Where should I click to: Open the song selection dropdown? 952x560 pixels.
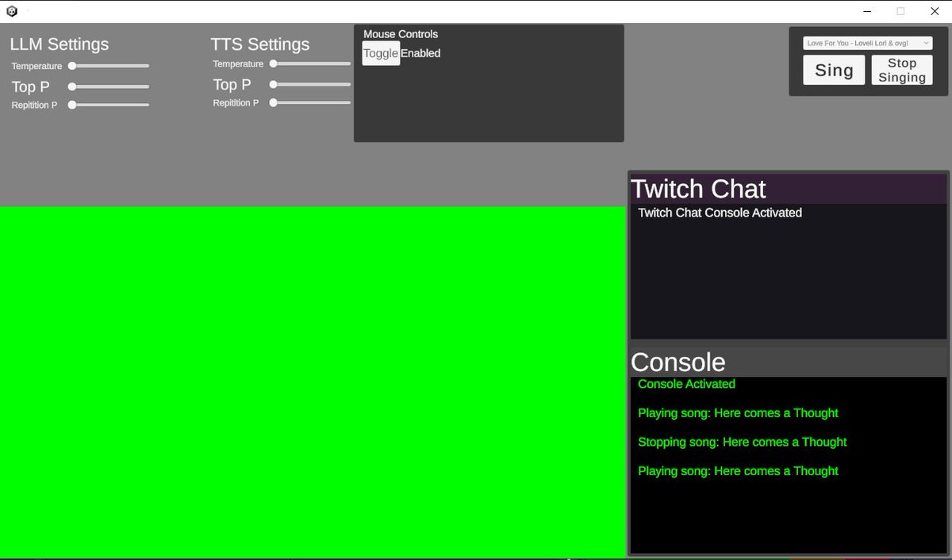click(868, 44)
